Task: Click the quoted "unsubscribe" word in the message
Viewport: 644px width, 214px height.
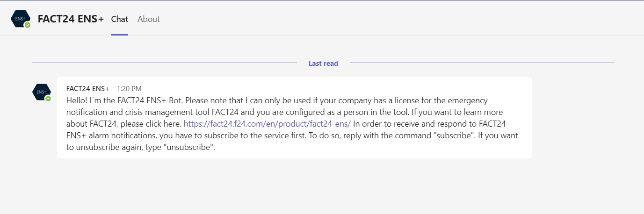Action: [189, 148]
